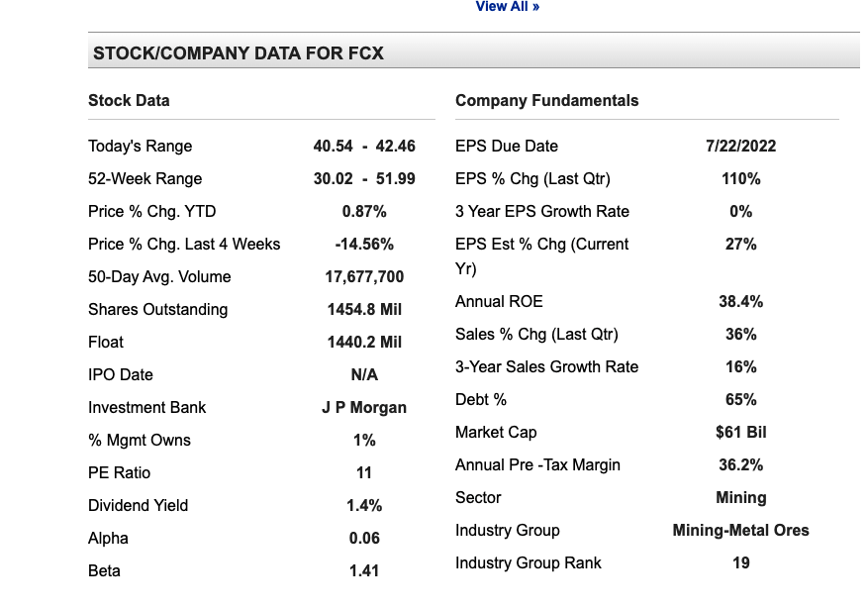Select the Float value 1440.2 Mil
This screenshot has height=609, width=868.
pos(364,343)
